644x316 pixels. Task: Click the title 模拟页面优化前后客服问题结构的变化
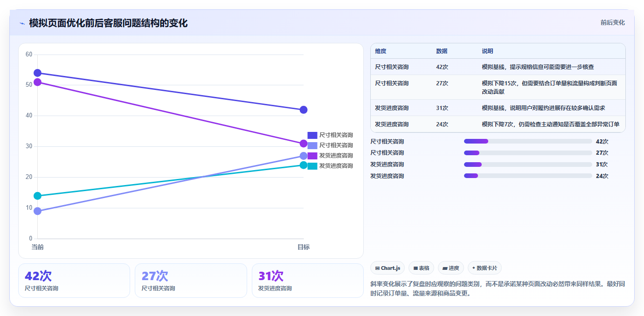(108, 23)
